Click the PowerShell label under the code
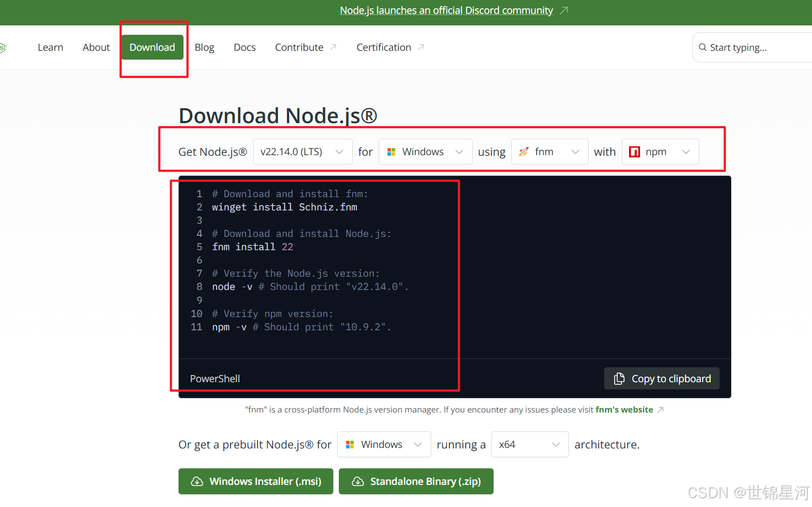The width and height of the screenshot is (812, 507). pyautogui.click(x=215, y=379)
